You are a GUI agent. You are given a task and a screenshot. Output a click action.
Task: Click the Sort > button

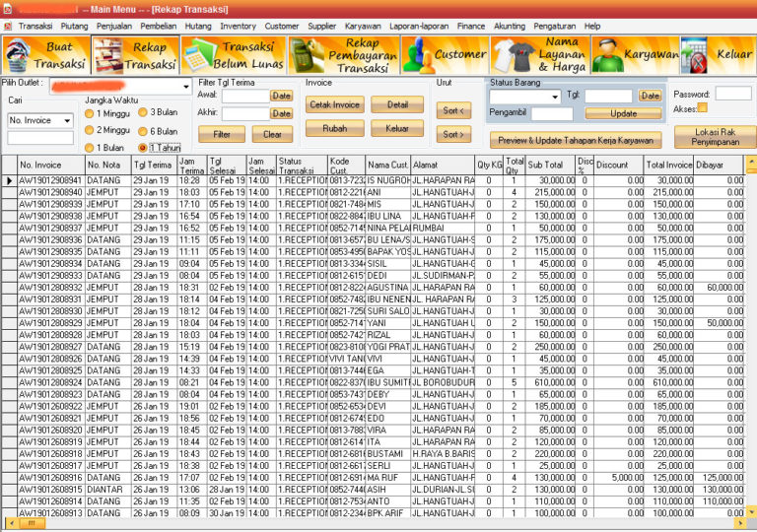tap(453, 134)
